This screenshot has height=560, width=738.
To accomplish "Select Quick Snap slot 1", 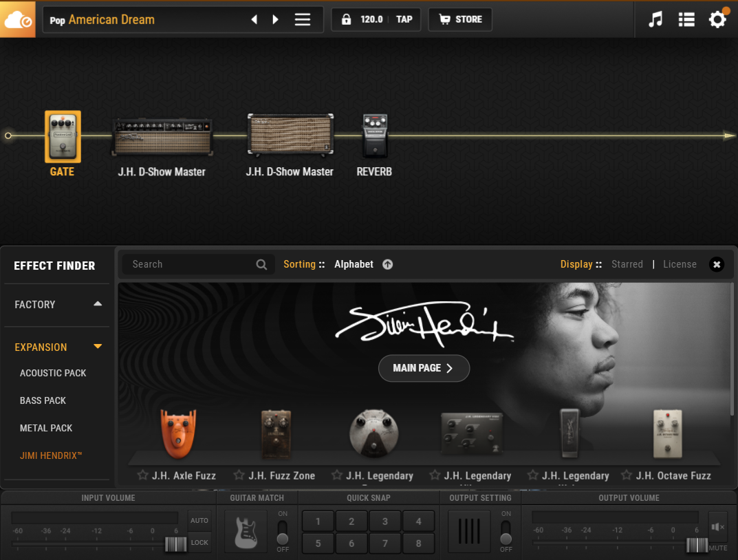I will tap(318, 521).
